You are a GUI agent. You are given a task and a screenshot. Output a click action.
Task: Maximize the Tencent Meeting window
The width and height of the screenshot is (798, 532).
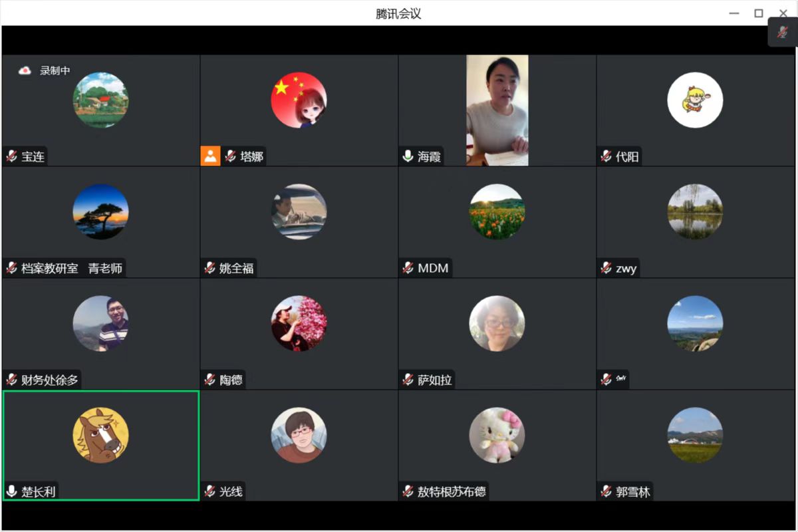[758, 13]
